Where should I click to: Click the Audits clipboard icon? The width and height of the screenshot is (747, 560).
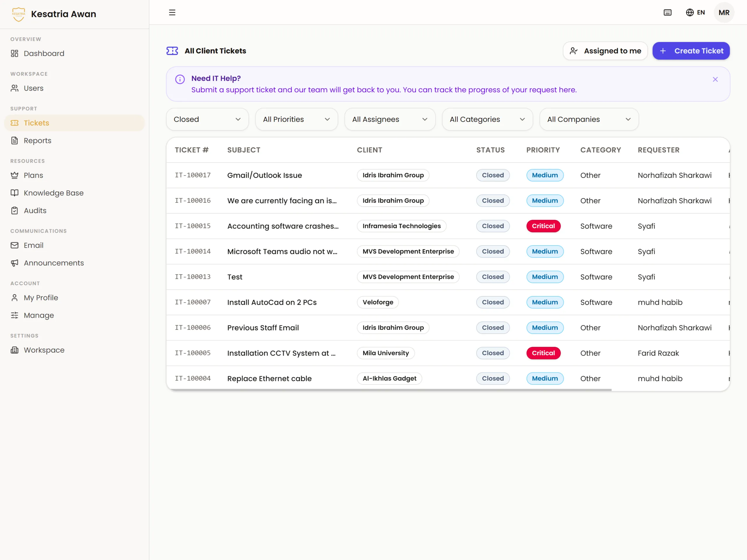click(x=15, y=210)
